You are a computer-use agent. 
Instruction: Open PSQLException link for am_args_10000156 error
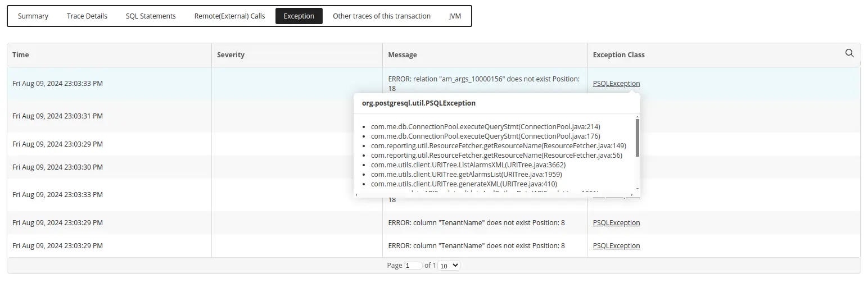click(616, 84)
